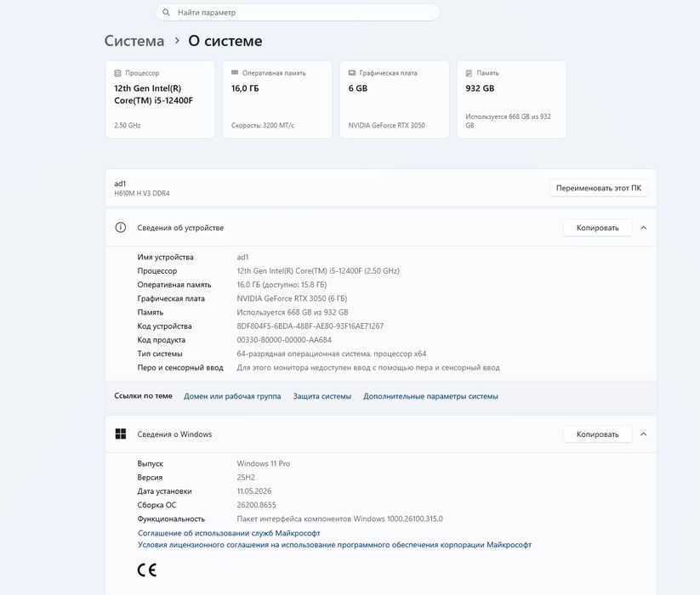The image size is (700, 595).
Task: Collapse the "Сведения об устройстве" section
Action: 643,228
